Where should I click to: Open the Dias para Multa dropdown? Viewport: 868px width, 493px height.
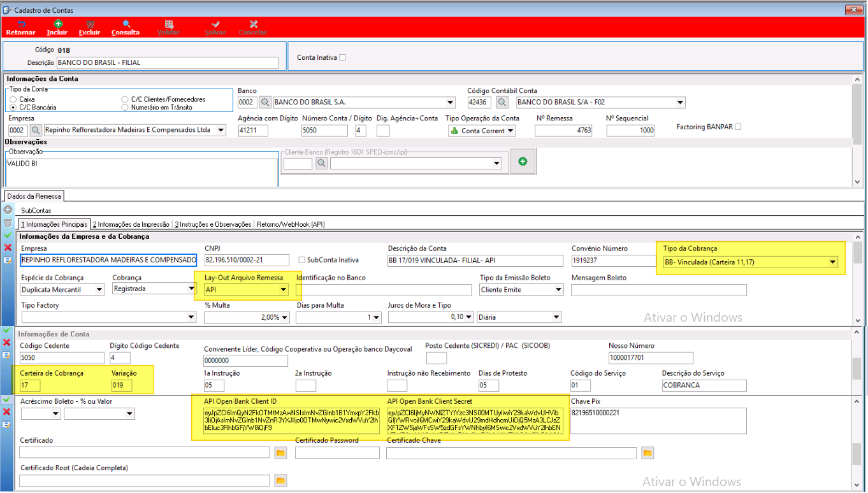tap(375, 317)
